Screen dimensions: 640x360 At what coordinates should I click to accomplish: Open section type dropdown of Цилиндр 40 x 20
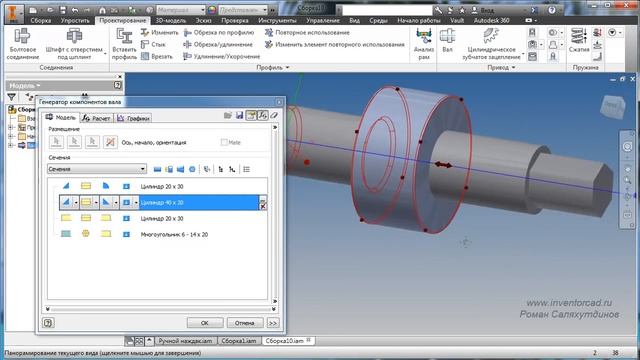point(96,202)
